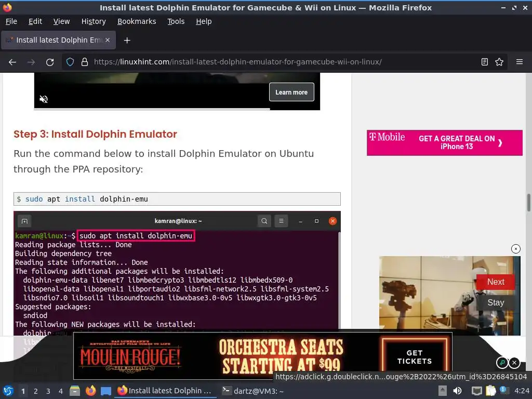The width and height of the screenshot is (532, 399).
Task: Open the clipboard tray icon
Action: (x=490, y=391)
